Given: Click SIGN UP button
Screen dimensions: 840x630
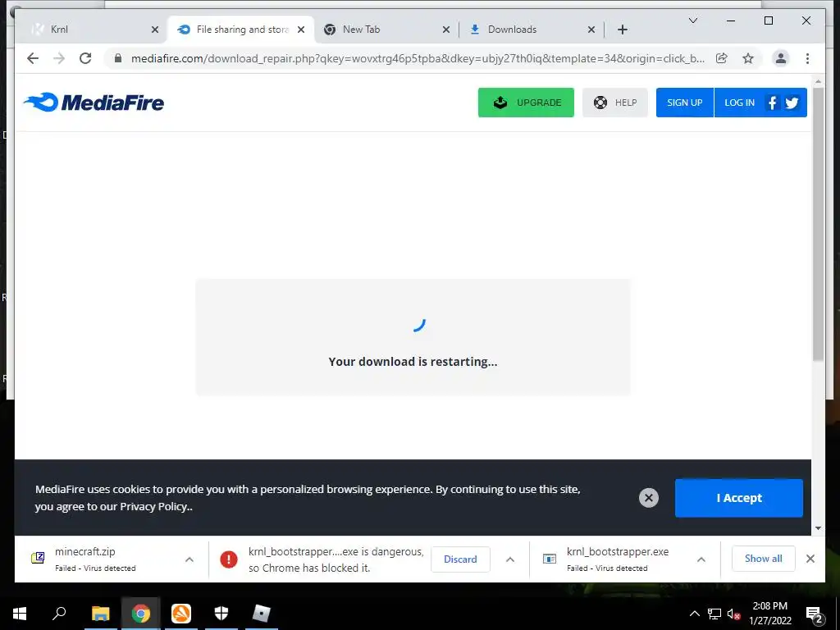Looking at the screenshot, I should 685,103.
